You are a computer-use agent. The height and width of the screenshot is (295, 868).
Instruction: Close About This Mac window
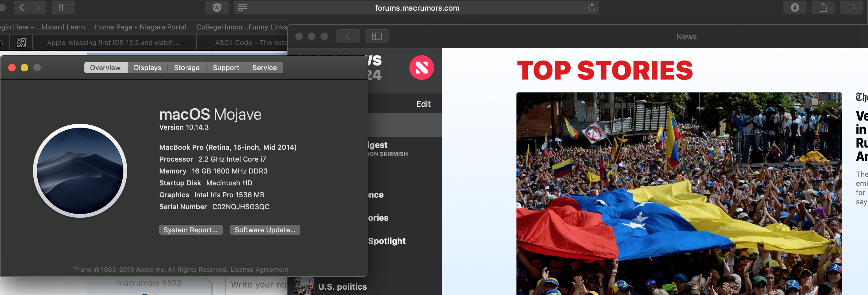[x=12, y=68]
